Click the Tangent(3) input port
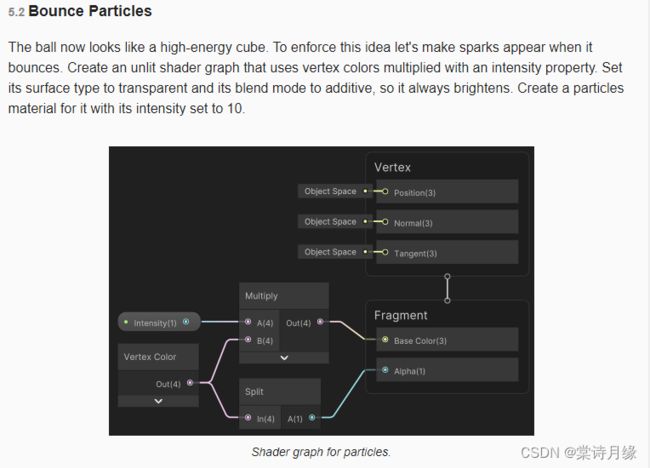 point(385,252)
